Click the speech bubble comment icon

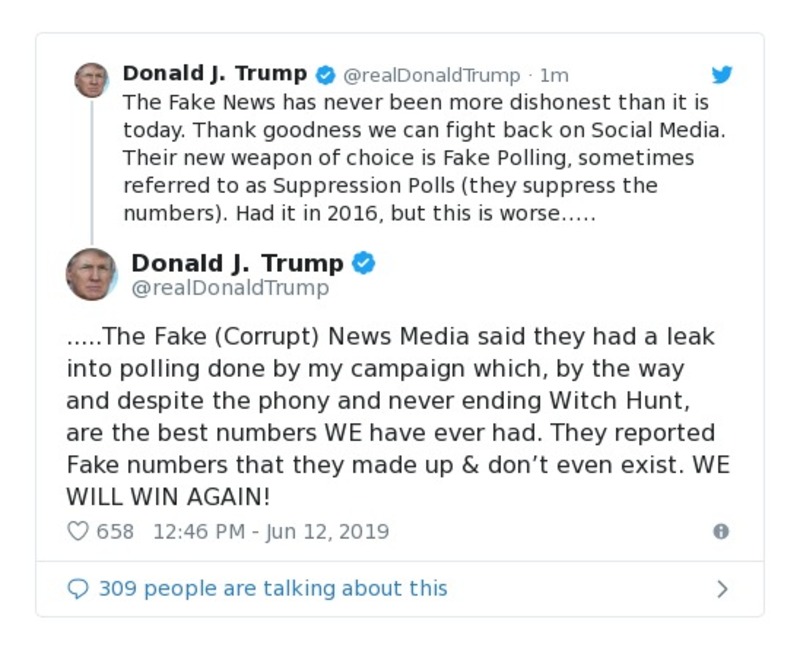coord(78,588)
